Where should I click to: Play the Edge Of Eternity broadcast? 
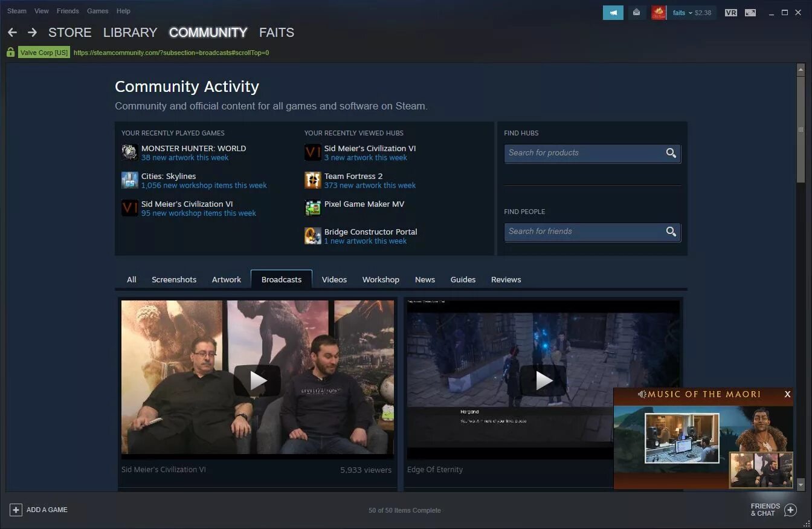pyautogui.click(x=543, y=380)
